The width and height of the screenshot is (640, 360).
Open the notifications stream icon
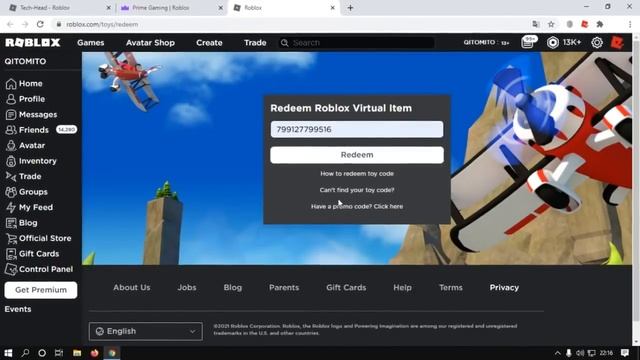click(528, 42)
